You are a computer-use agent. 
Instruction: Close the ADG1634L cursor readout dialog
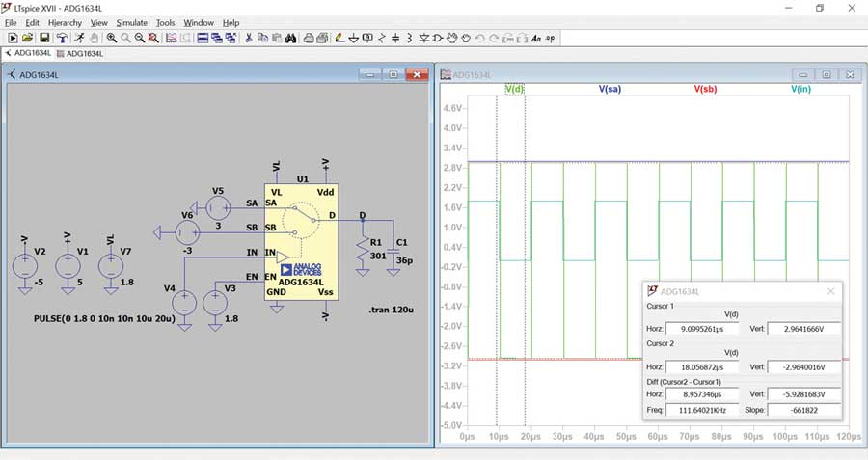click(830, 290)
